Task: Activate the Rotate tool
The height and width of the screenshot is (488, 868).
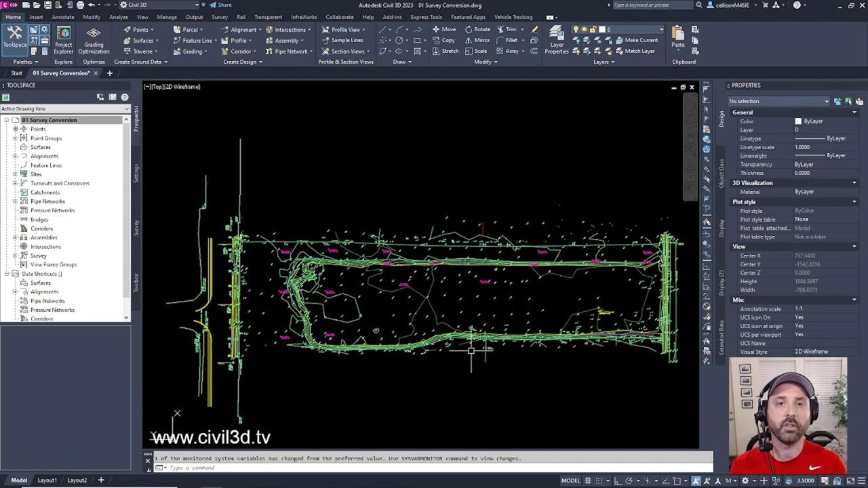Action: click(477, 30)
